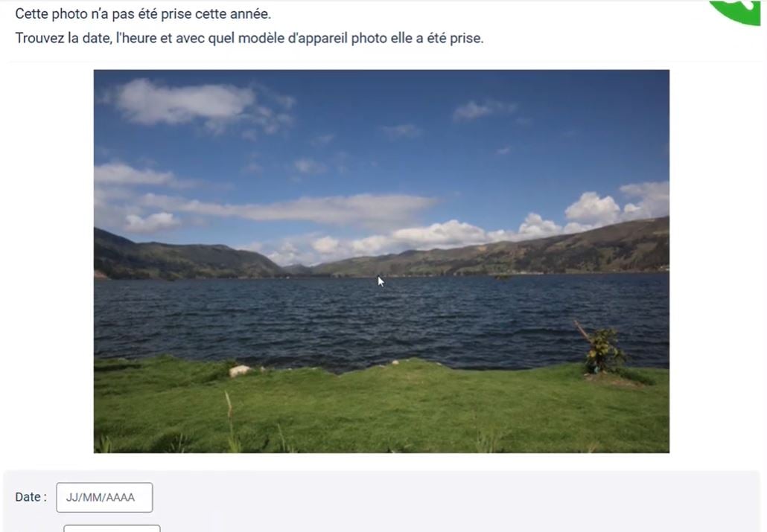Viewport: 767px width, 532px height.
Task: Select the 'Cette photo n'a pas été prise' sentence
Action: [143, 13]
